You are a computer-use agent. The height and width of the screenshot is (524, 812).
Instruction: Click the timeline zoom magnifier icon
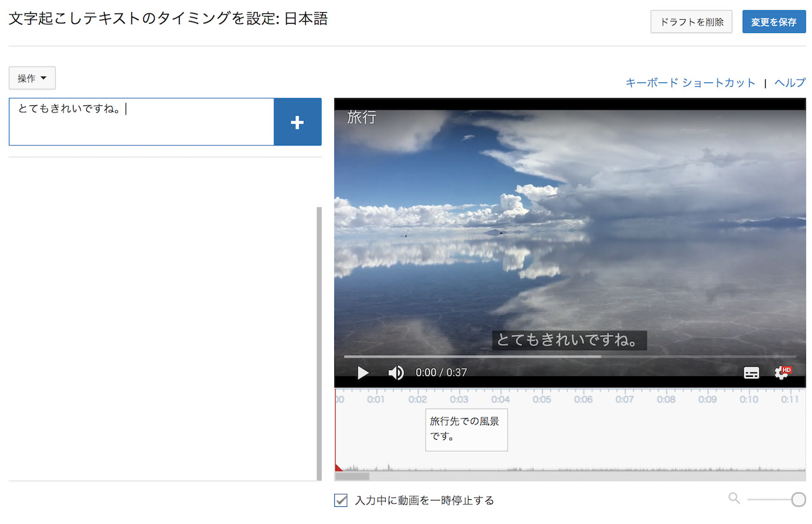point(734,499)
